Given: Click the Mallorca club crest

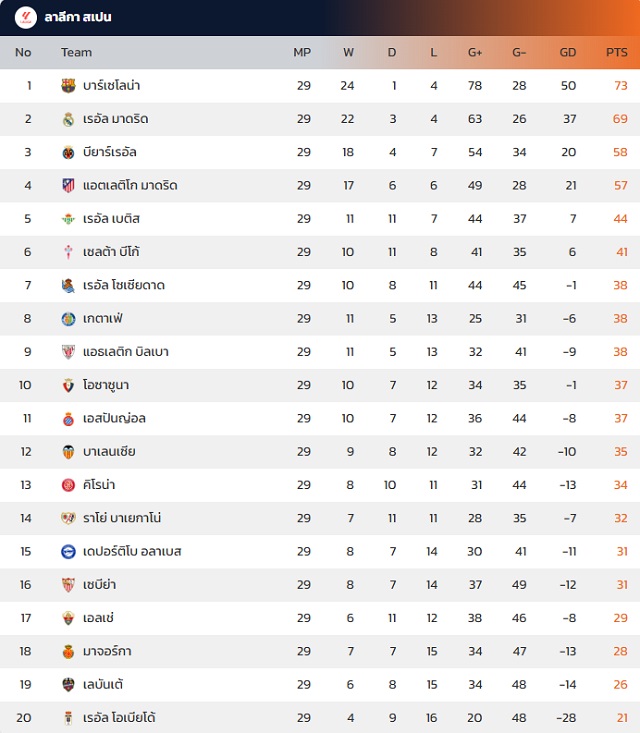Looking at the screenshot, I should (68, 651).
